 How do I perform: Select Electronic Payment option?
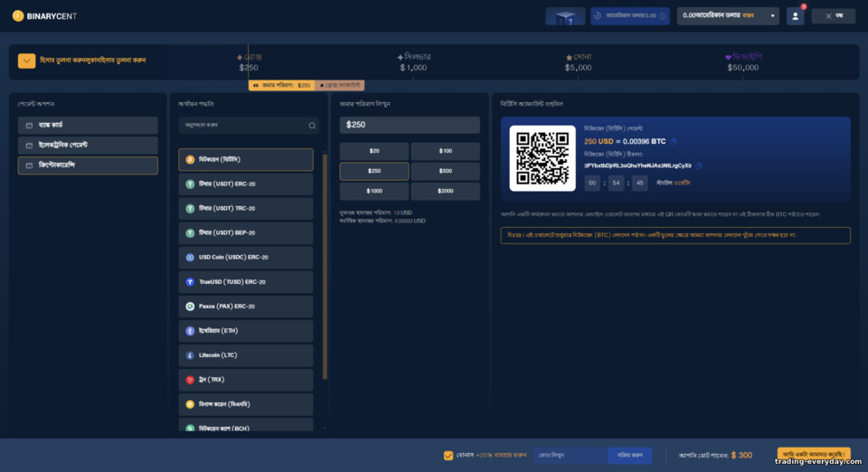click(88, 145)
